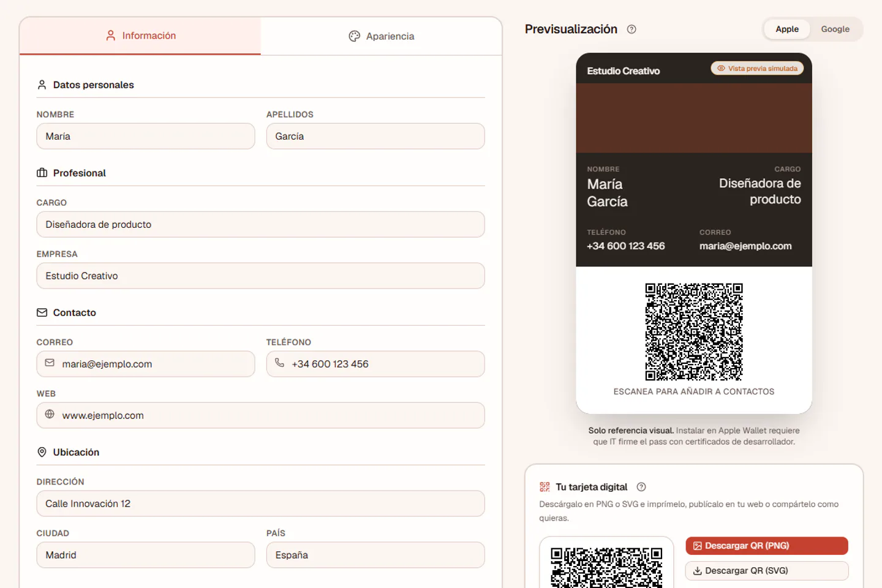Click the person icon beside Datos personales
Screen dimensions: 882x588
42,85
